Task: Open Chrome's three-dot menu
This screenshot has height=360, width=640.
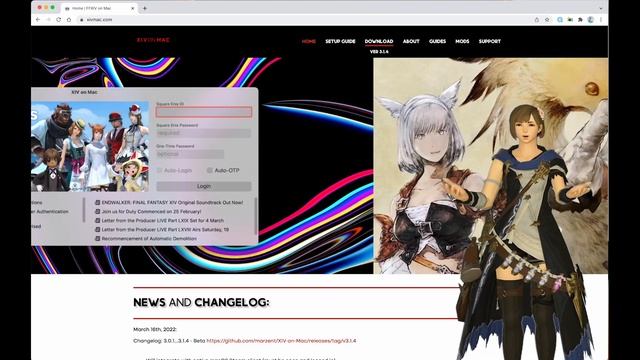Action: click(x=601, y=20)
